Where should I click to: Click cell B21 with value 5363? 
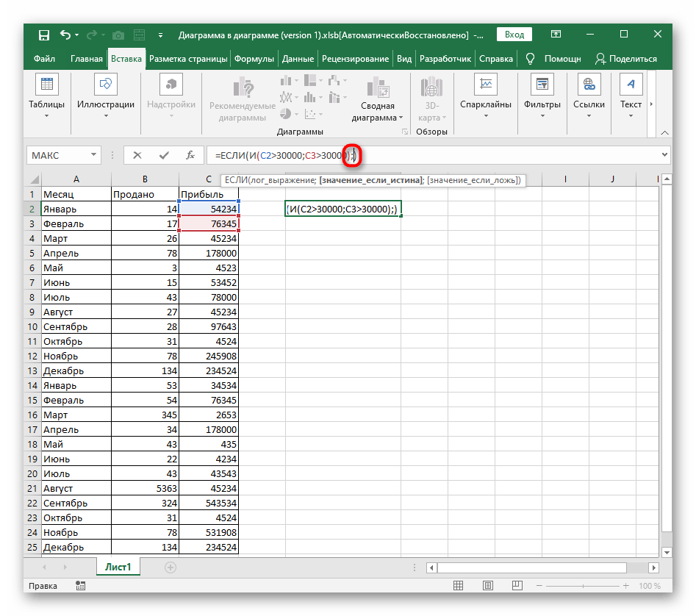tap(145, 489)
